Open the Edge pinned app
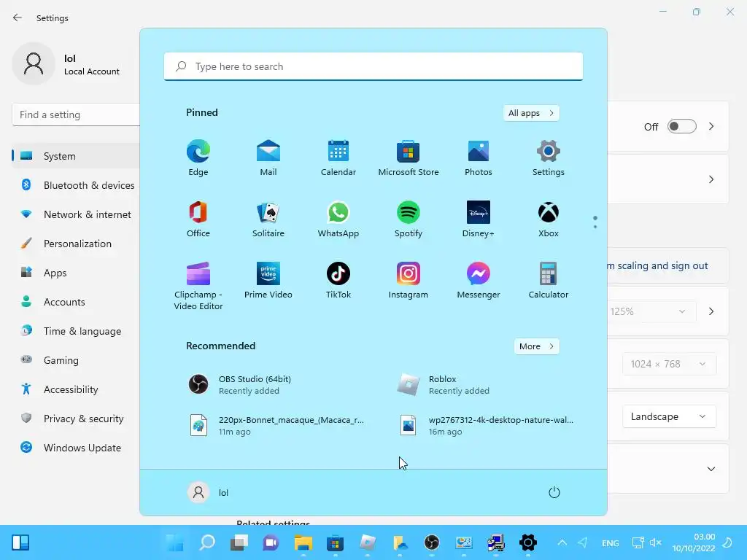This screenshot has height=560, width=747. (198, 158)
